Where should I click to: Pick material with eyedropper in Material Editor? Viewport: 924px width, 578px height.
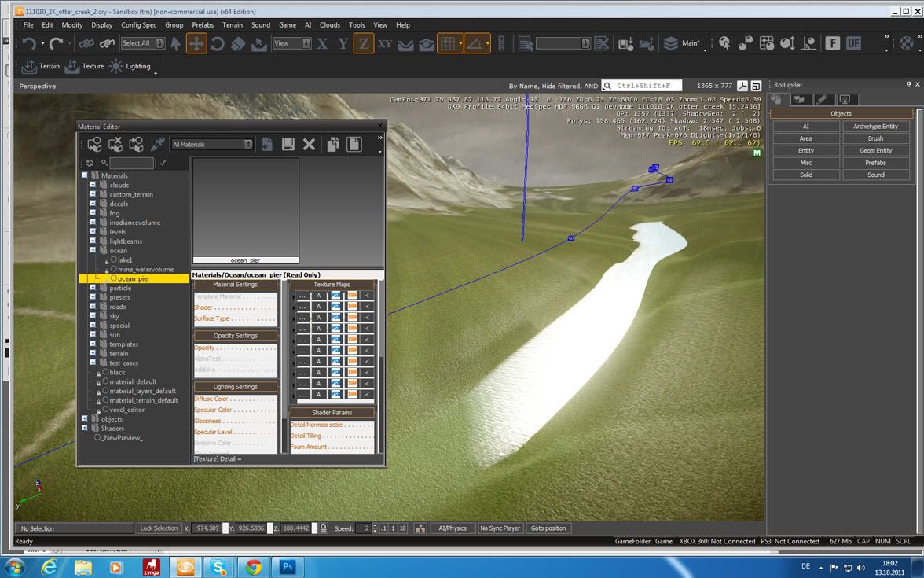tap(157, 144)
